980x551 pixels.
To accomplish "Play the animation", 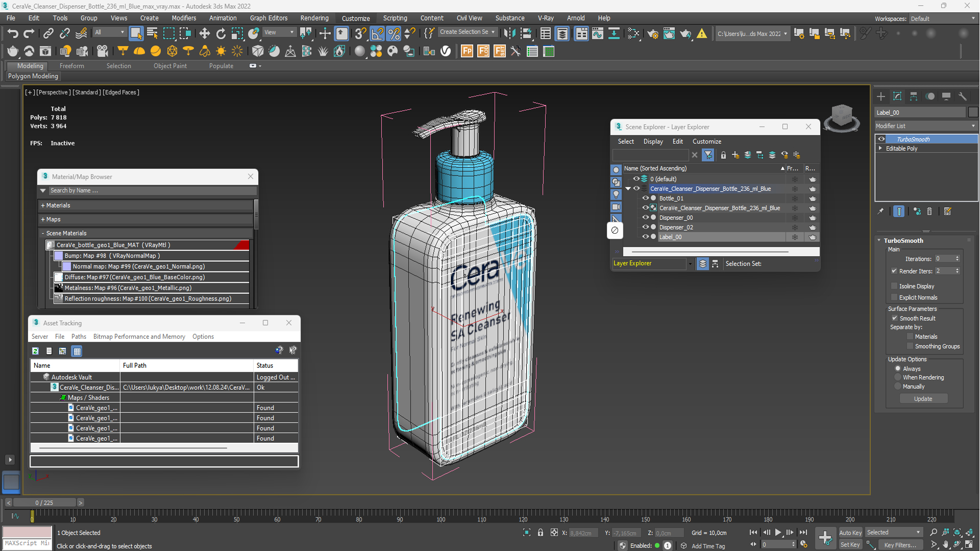I will [x=778, y=532].
